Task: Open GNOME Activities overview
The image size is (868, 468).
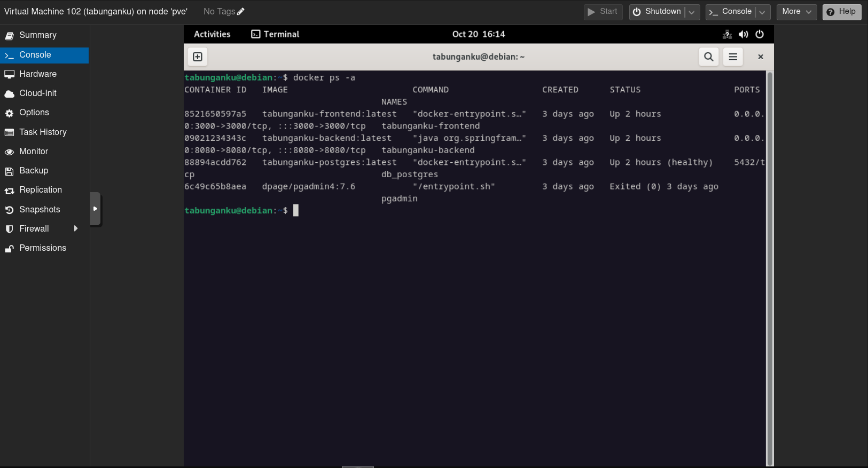Action: click(x=212, y=34)
